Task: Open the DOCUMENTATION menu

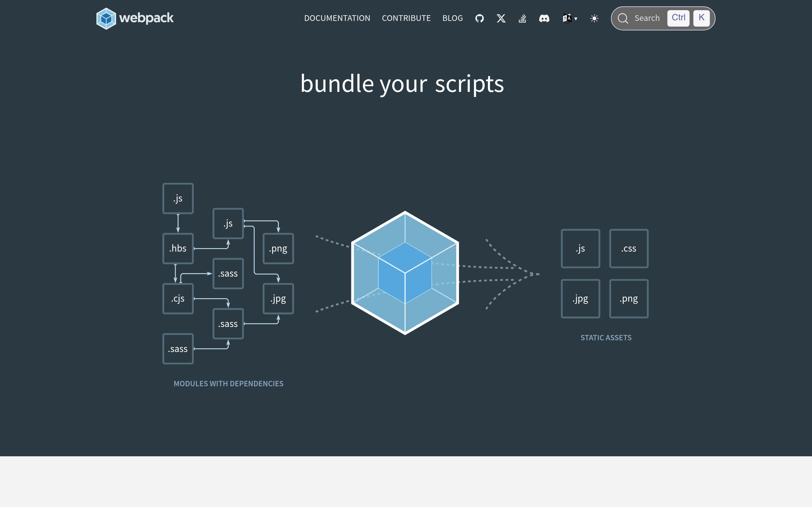Action: point(337,18)
